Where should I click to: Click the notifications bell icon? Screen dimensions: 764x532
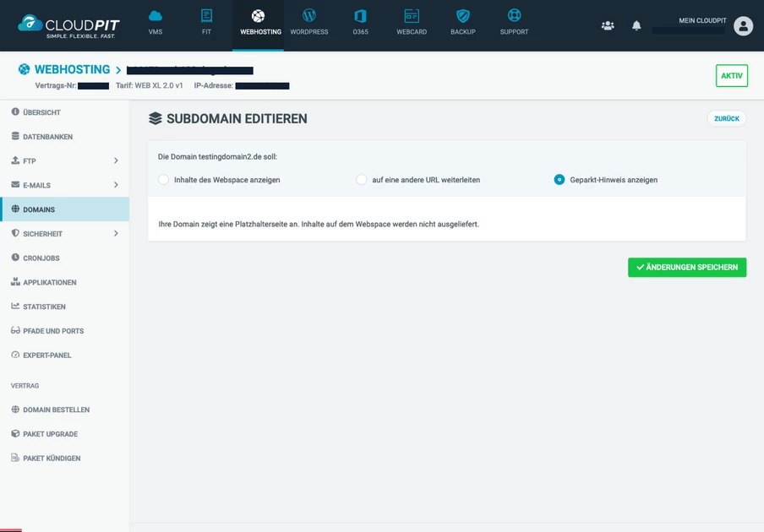pos(636,25)
